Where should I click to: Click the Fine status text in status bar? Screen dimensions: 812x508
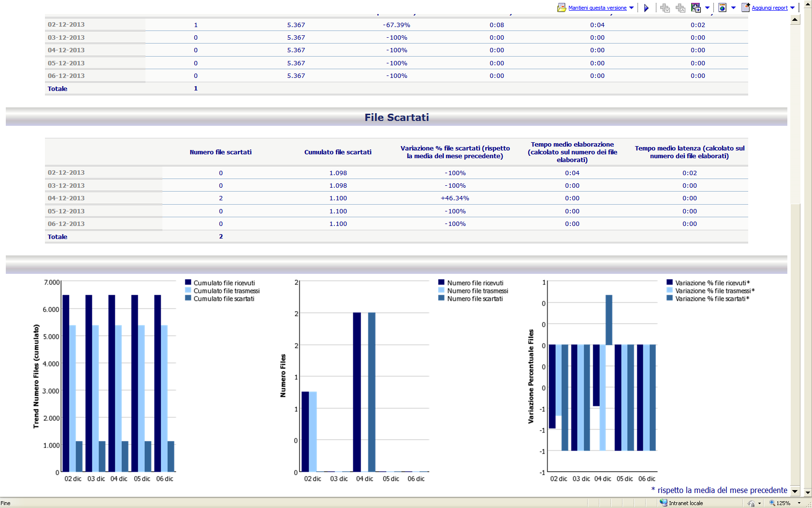click(5, 503)
